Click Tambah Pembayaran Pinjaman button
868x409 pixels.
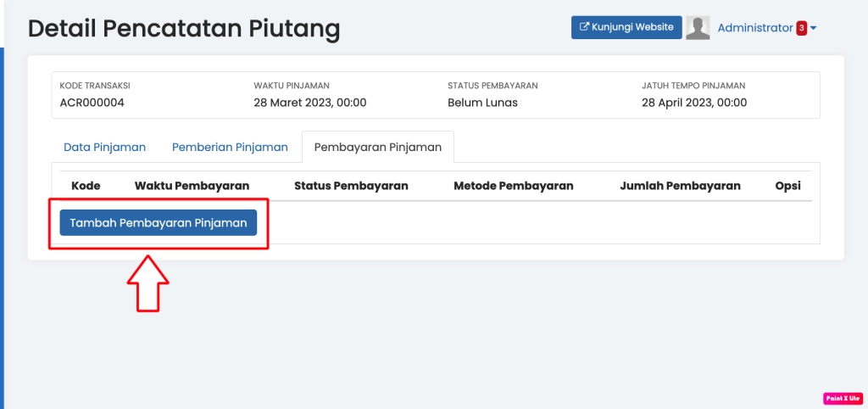(159, 222)
